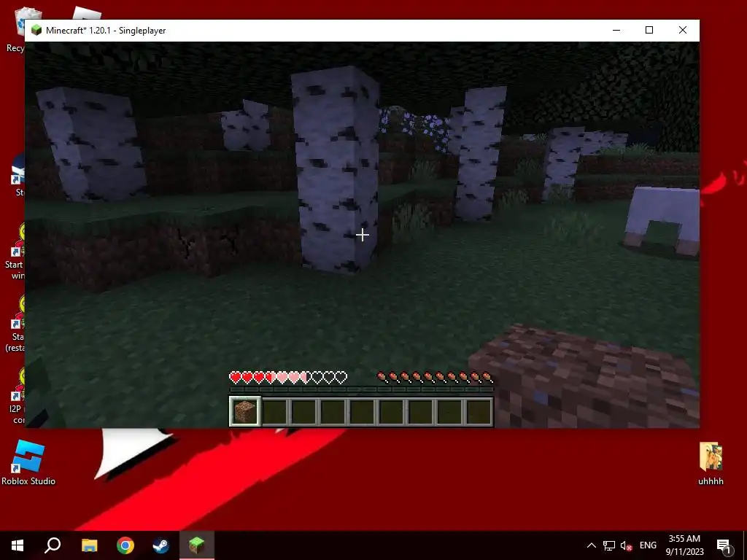This screenshot has height=560, width=747.
Task: Open File Explorer from taskbar
Action: pyautogui.click(x=89, y=545)
